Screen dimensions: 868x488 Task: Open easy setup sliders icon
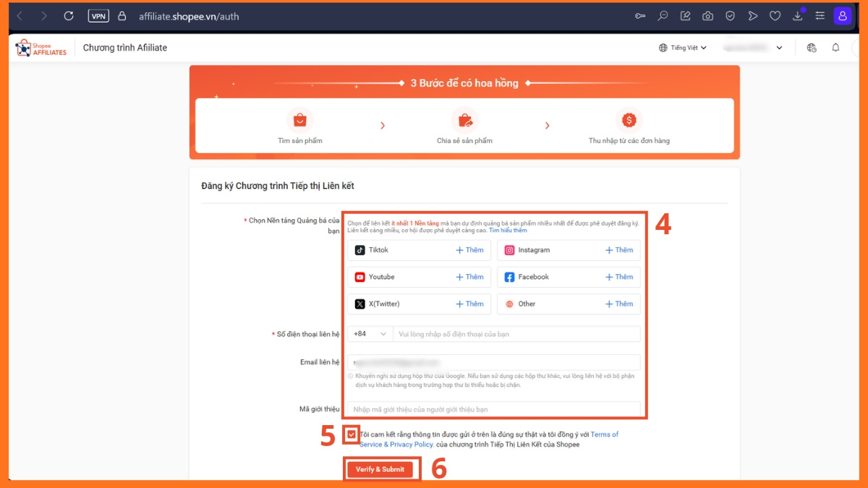click(x=820, y=16)
